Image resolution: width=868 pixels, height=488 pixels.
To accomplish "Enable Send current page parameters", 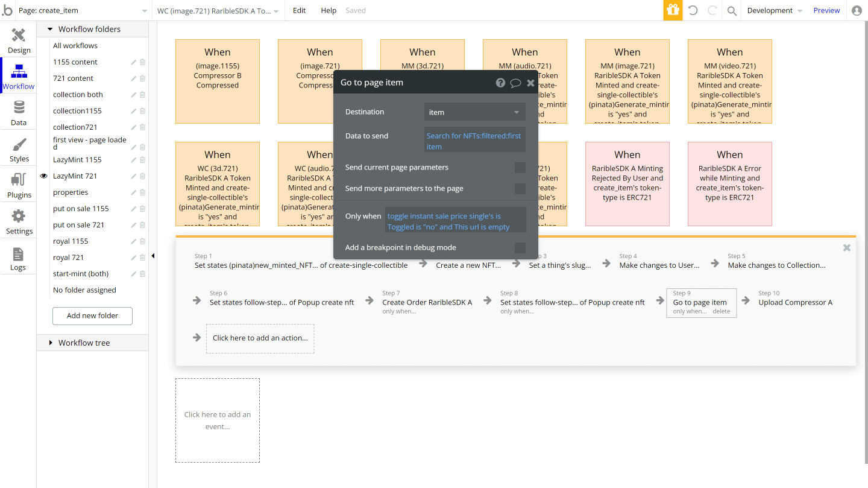I will [520, 168].
